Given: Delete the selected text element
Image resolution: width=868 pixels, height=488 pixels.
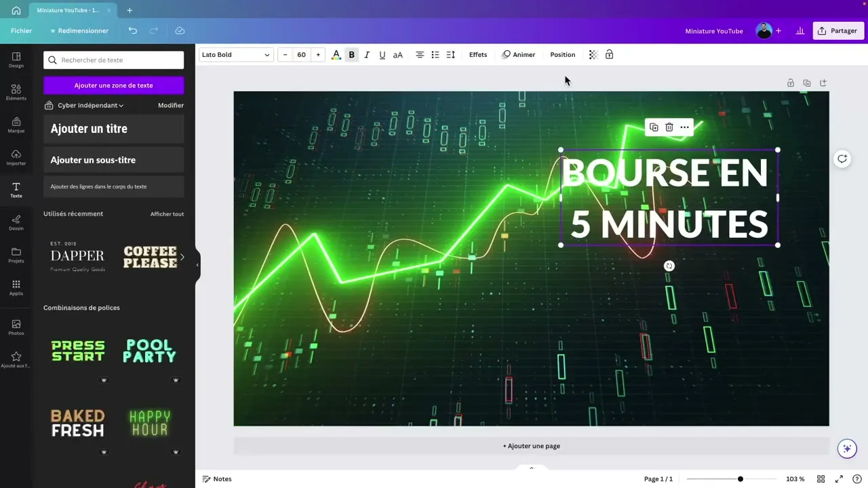Looking at the screenshot, I should click(x=669, y=127).
